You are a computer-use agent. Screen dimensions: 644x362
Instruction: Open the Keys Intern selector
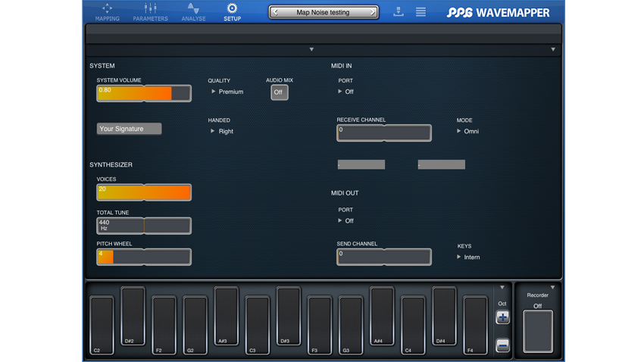pos(468,257)
